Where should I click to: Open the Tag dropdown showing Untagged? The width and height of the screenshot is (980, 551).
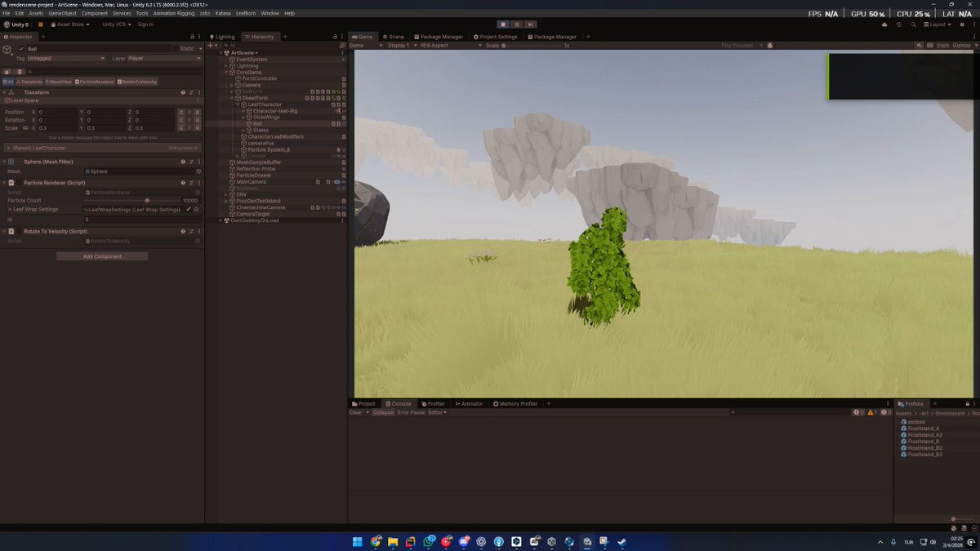pos(66,58)
